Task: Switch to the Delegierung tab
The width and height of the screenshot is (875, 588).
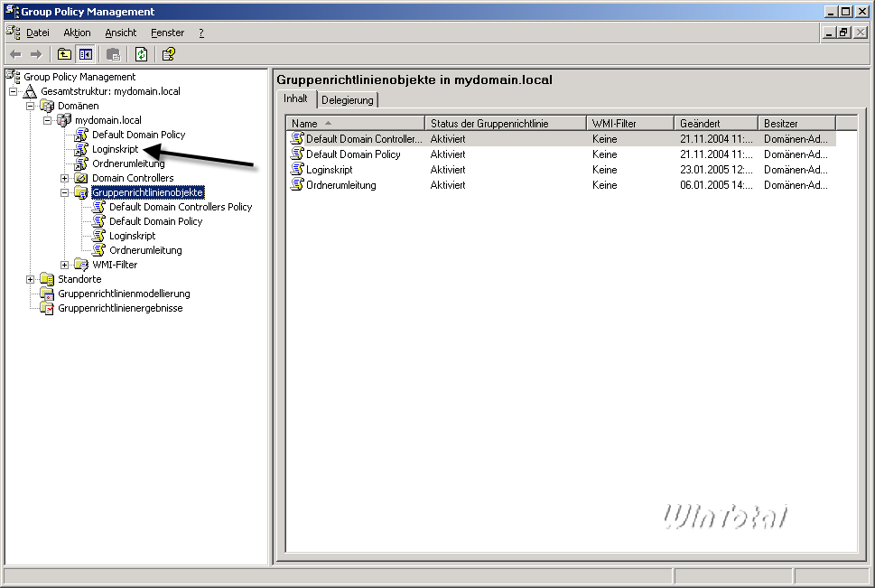Action: click(x=347, y=100)
